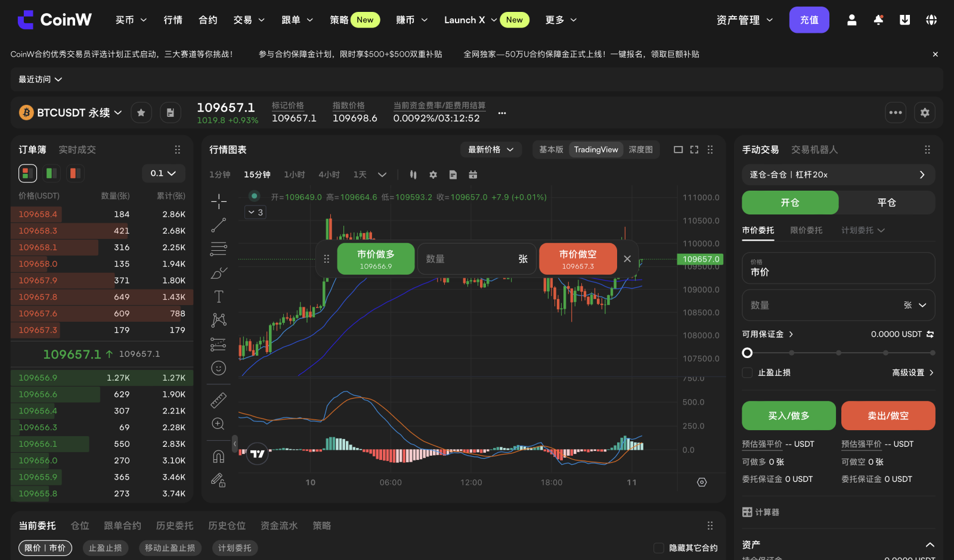Open the 0.1 order book precision dropdown
954x560 pixels.
[163, 173]
